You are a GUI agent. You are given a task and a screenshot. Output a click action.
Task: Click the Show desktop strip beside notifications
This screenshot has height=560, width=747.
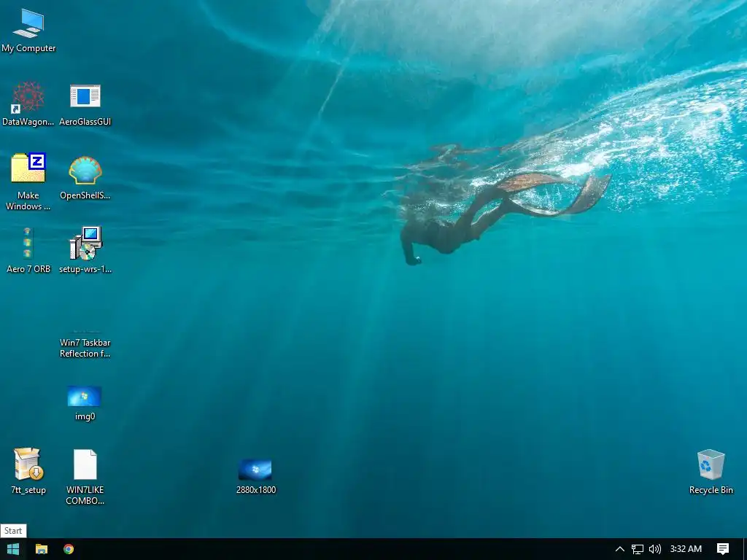point(745,549)
